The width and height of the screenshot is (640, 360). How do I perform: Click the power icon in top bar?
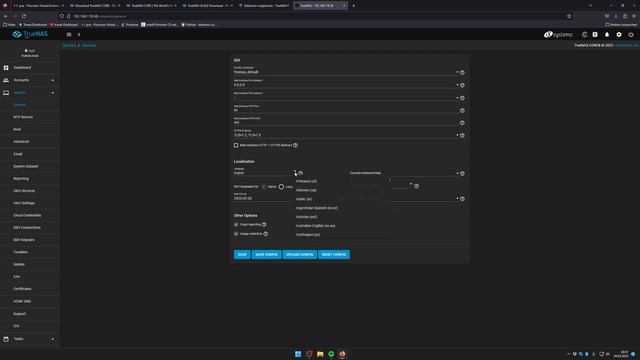631,35
